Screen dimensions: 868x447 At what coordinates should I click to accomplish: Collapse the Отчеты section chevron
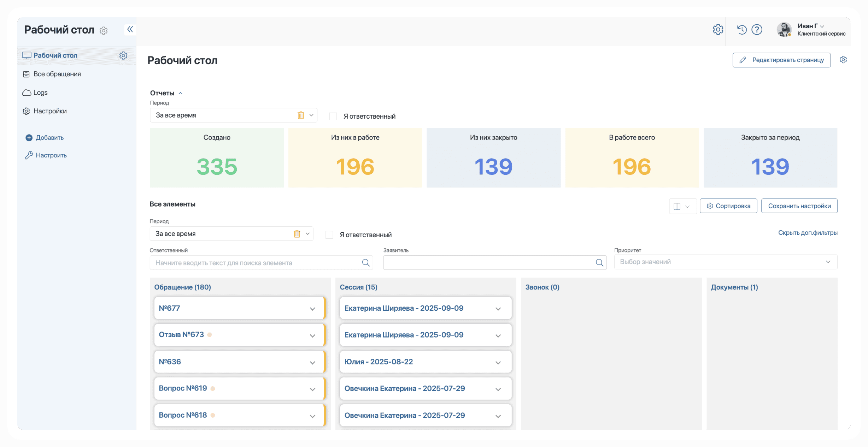pos(181,93)
